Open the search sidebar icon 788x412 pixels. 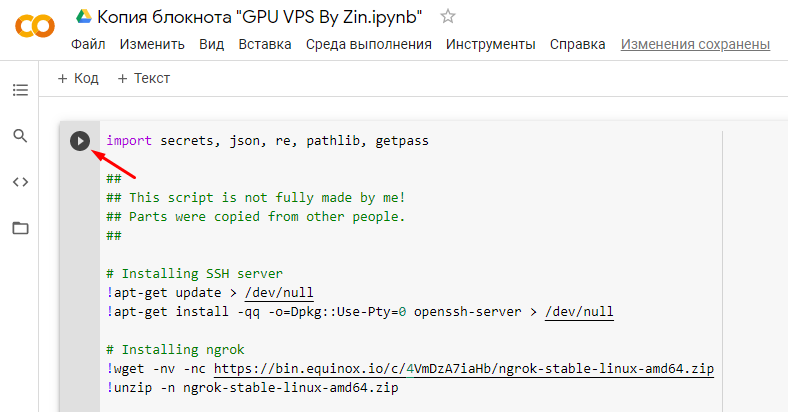(x=20, y=136)
